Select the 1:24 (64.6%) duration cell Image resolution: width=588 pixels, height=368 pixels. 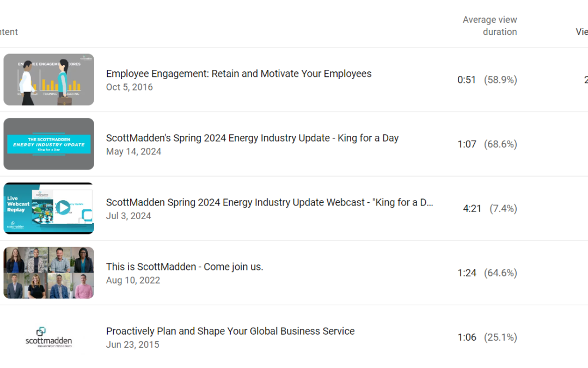point(487,273)
